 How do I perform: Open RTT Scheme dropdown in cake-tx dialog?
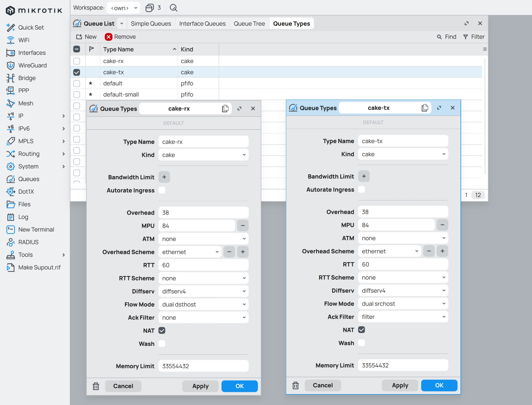point(403,277)
